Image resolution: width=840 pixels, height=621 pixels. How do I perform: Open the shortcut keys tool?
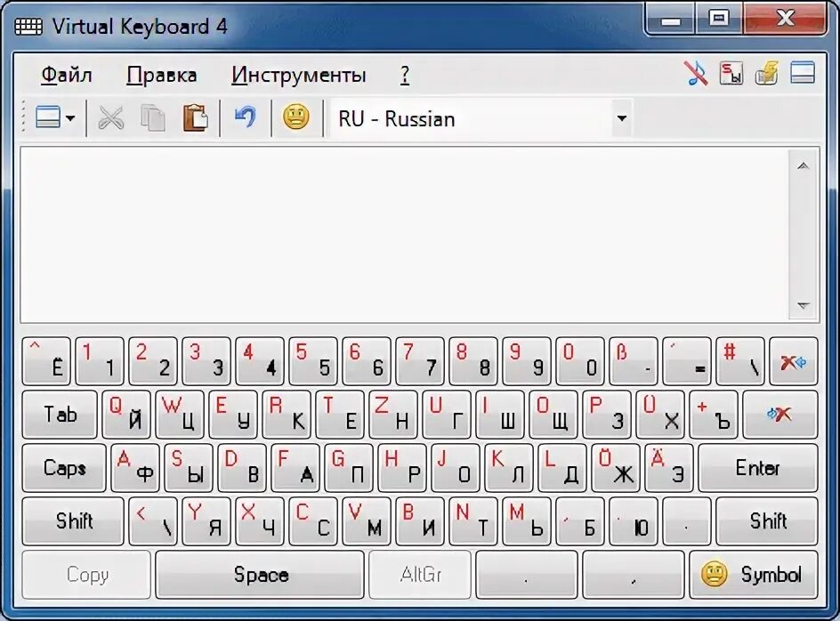pos(732,73)
